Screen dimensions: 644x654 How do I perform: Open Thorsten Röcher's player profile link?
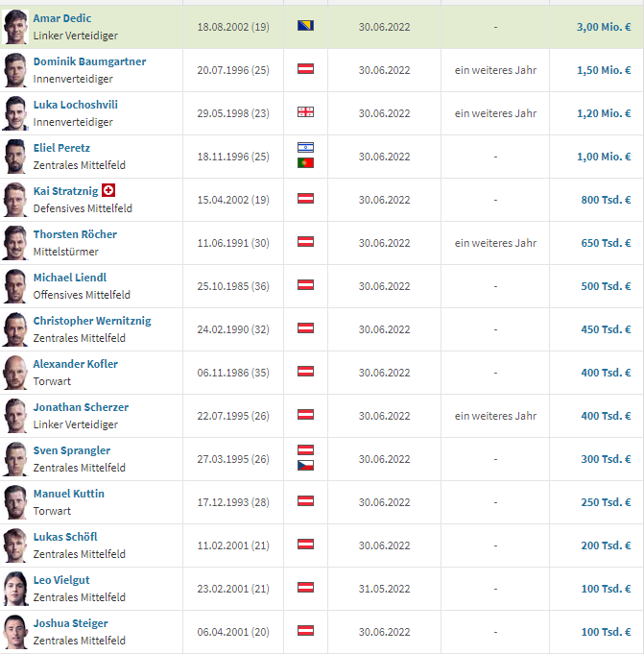coord(75,234)
